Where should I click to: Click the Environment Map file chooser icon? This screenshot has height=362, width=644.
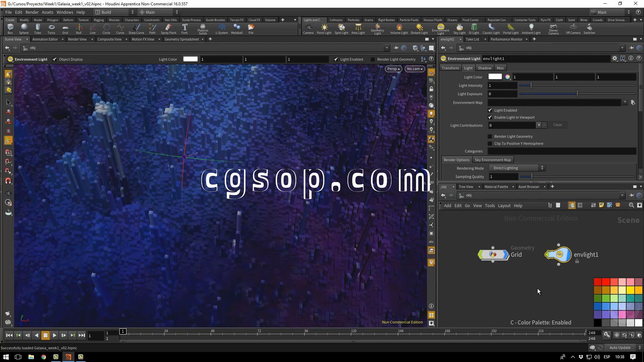pyautogui.click(x=633, y=103)
